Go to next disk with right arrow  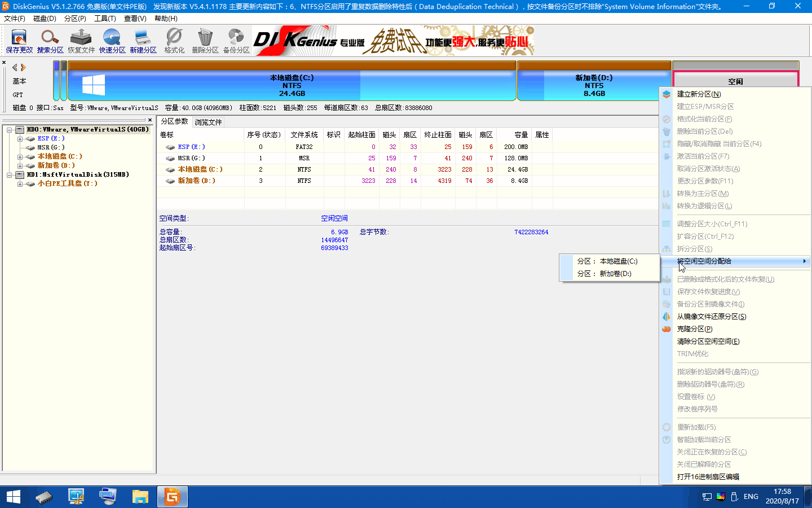[23, 67]
